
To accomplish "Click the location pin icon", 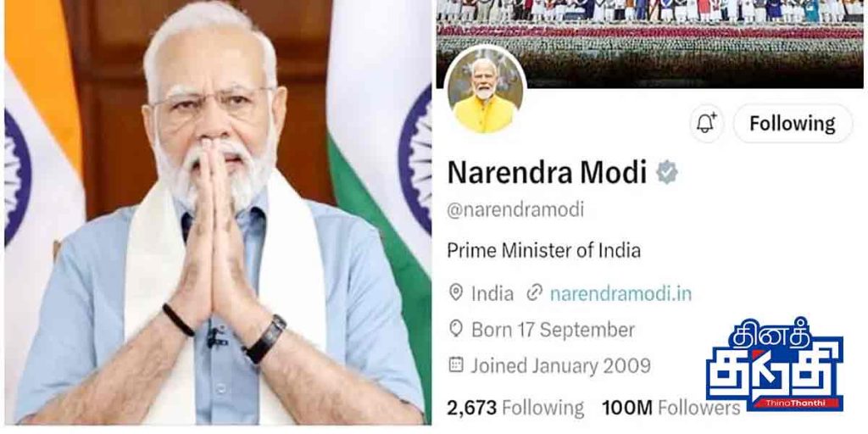I will coord(455,292).
